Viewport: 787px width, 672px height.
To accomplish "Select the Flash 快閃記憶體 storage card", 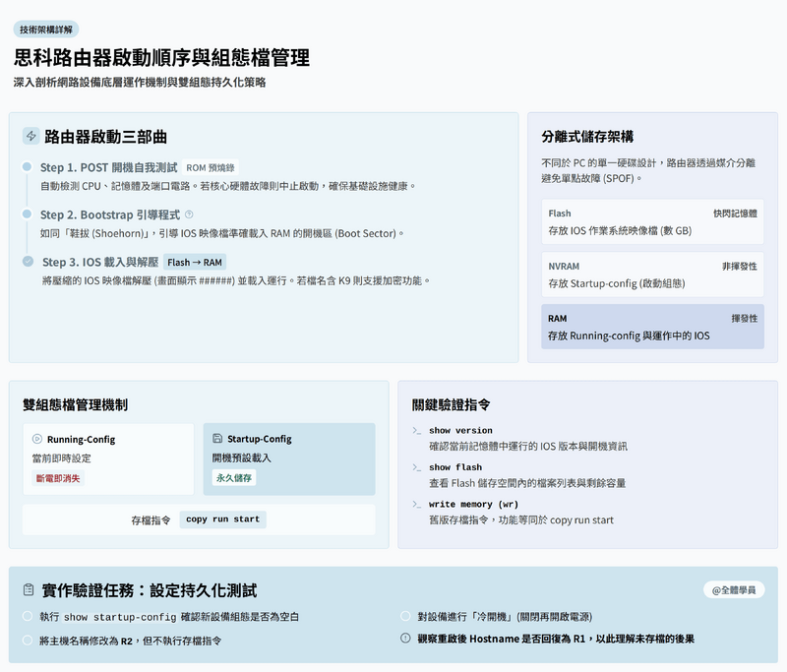I will point(652,221).
